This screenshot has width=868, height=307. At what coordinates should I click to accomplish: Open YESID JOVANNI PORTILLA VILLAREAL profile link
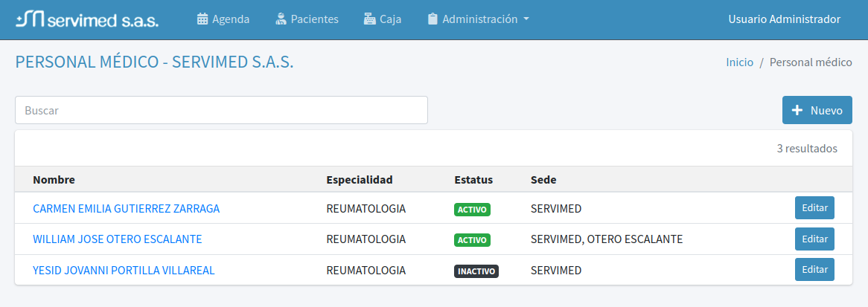click(124, 271)
